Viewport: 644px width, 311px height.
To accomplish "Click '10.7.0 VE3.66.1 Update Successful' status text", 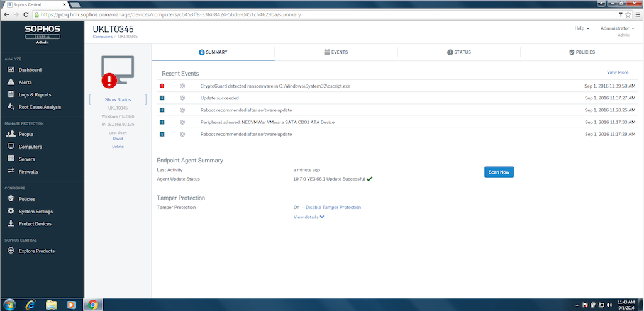I will (x=329, y=179).
